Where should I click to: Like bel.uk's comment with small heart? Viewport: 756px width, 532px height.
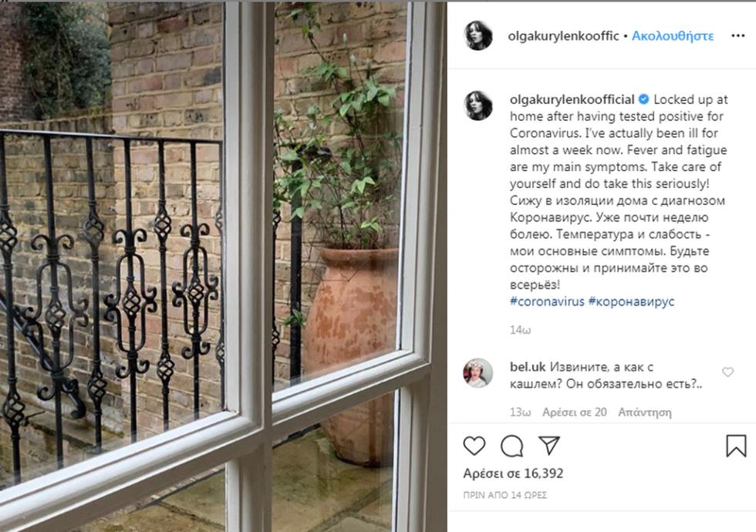point(727,372)
